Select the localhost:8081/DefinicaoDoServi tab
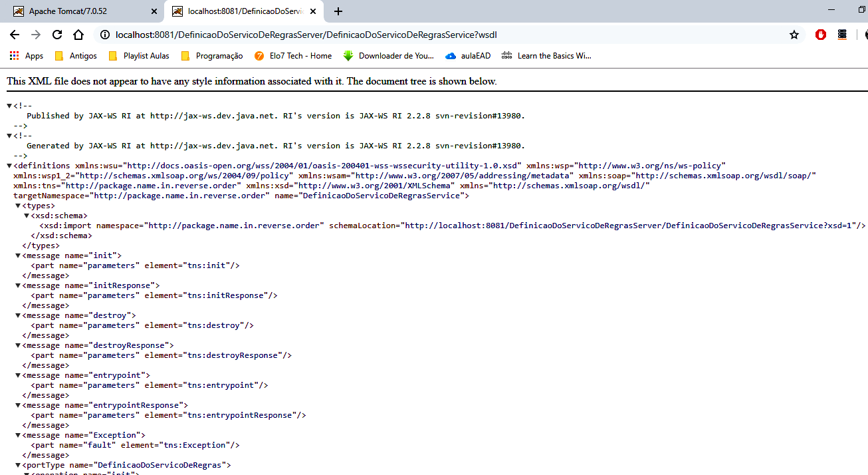This screenshot has width=868, height=475. click(x=239, y=11)
